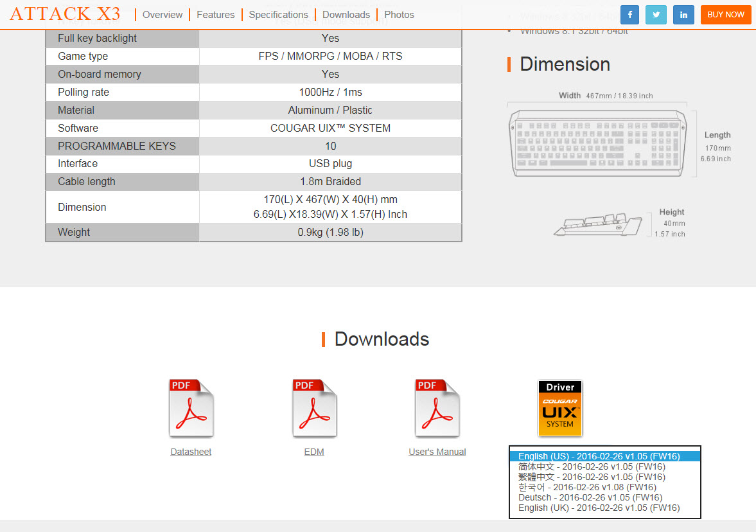View the Photos section

400,15
